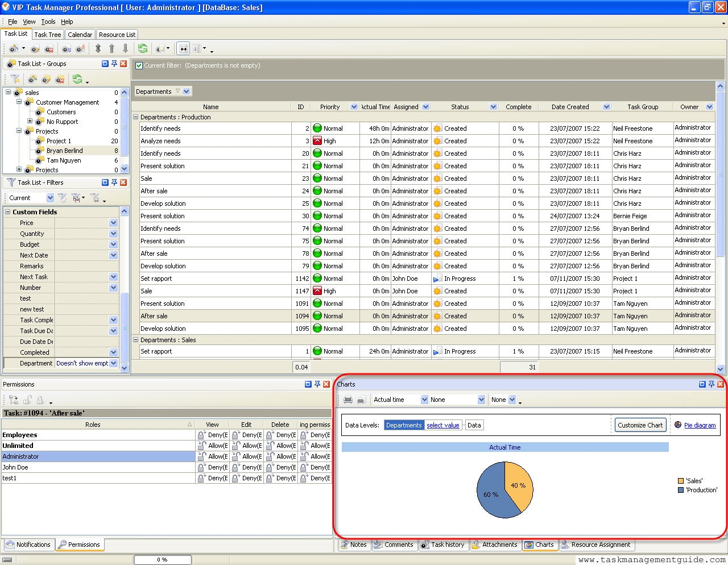This screenshot has width=728, height=565.
Task: Open the Status column filter dropdown
Action: tap(493, 106)
